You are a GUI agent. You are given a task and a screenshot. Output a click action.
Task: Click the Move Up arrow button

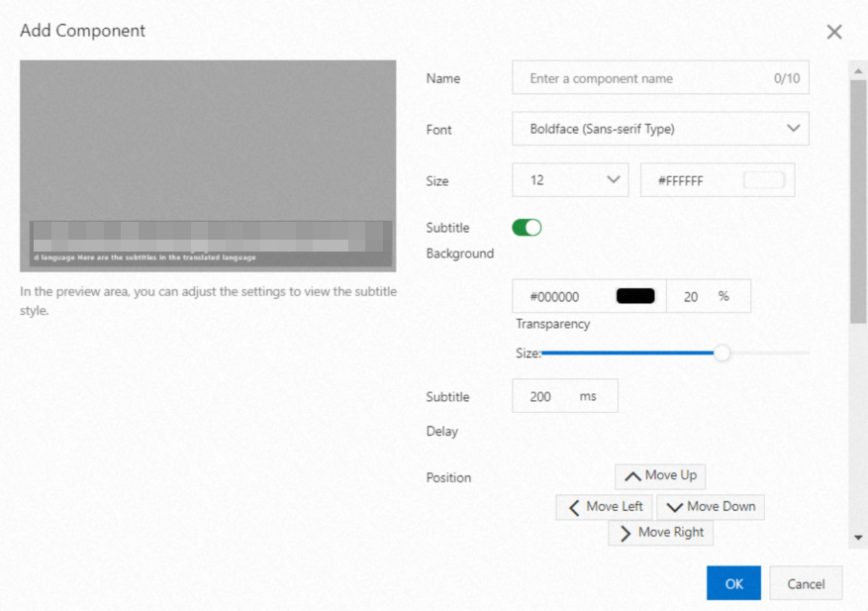[659, 476]
